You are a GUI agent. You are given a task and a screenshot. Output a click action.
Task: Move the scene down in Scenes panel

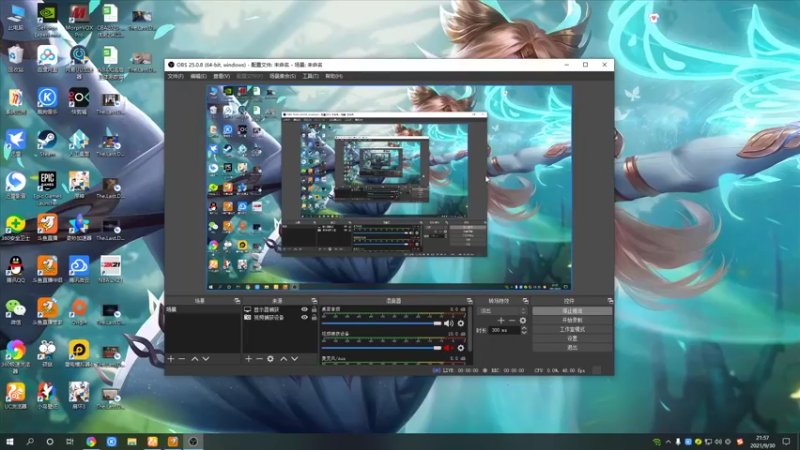click(x=206, y=359)
